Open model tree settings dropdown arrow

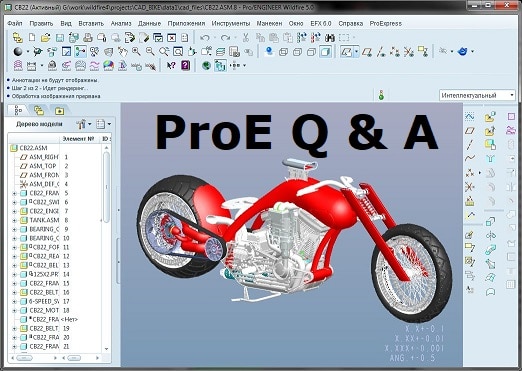click(x=90, y=124)
